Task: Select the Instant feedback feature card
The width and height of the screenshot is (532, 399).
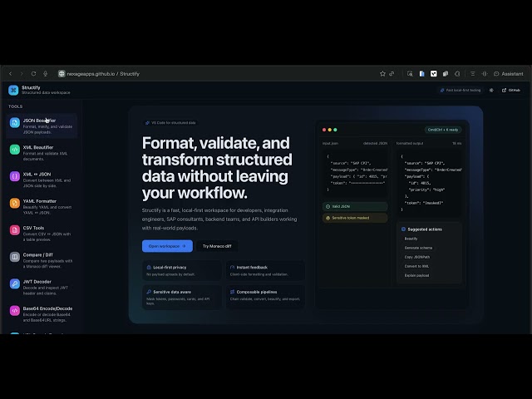Action: (x=265, y=270)
